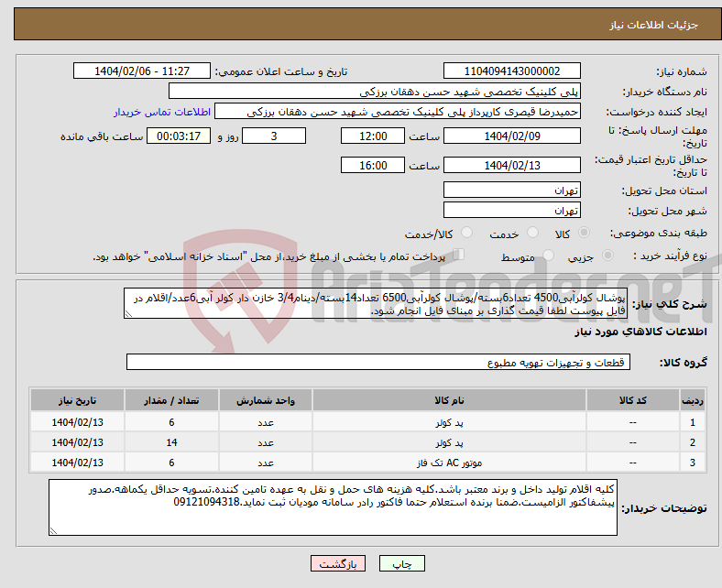Image resolution: width=722 pixels, height=588 pixels.
Task: Click the ردیف column header
Action: coord(693,400)
